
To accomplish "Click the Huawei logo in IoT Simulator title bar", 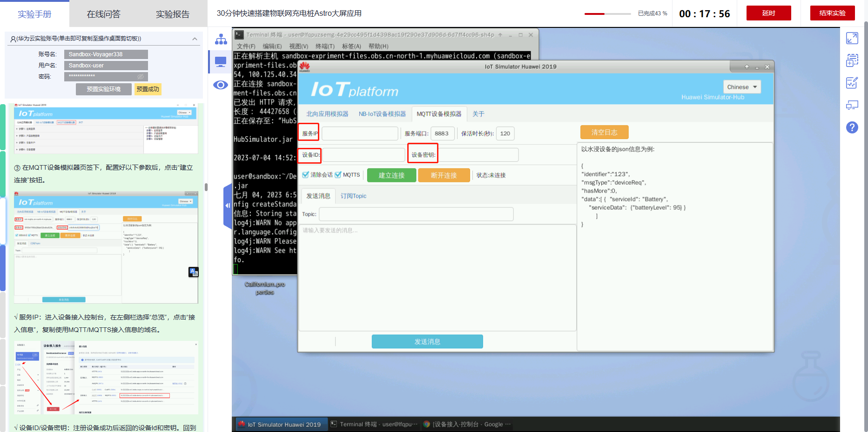I will pos(304,66).
